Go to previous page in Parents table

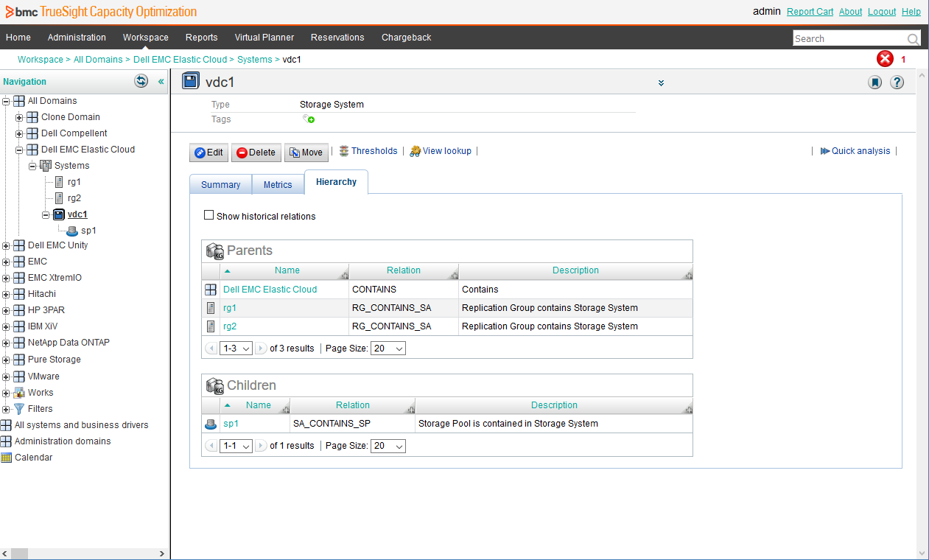point(211,348)
